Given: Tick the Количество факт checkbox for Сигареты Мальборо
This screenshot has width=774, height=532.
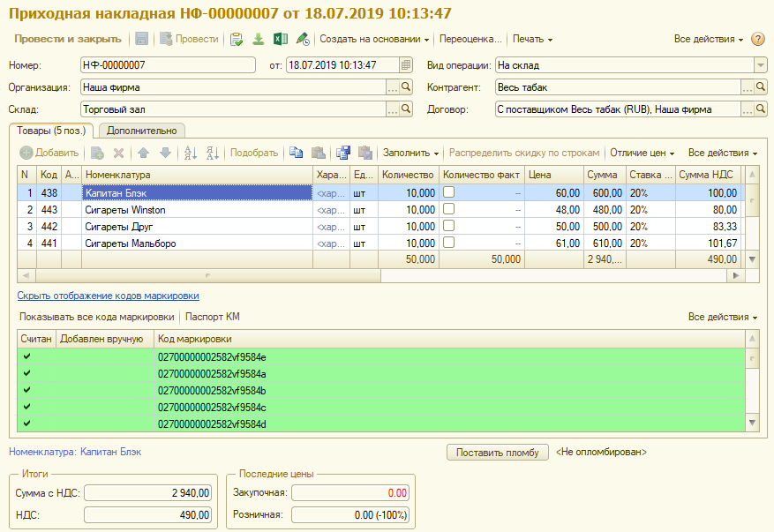Looking at the screenshot, I should pyautogui.click(x=448, y=243).
